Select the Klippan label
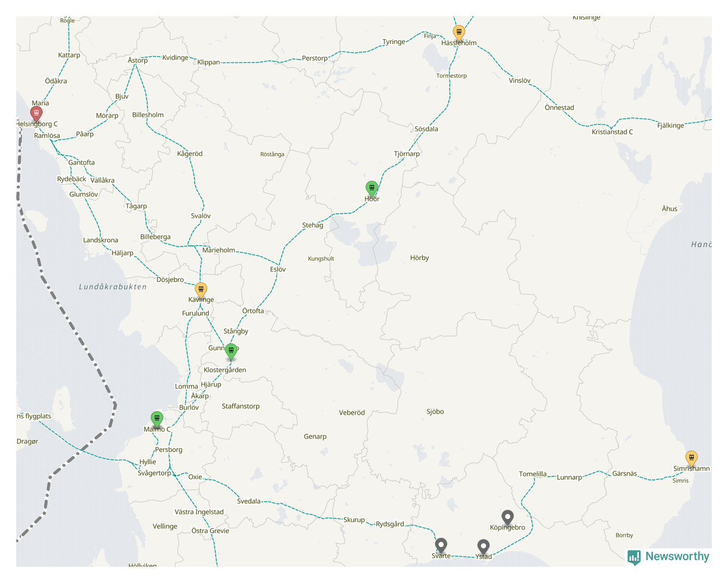The image size is (728, 583). click(x=209, y=62)
